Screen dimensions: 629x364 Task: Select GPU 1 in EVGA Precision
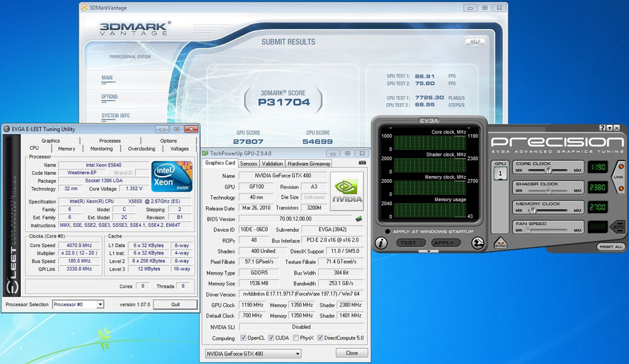tap(501, 173)
